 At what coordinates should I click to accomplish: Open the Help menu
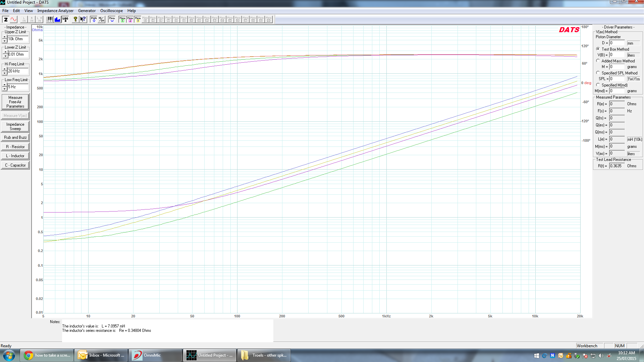click(131, 11)
